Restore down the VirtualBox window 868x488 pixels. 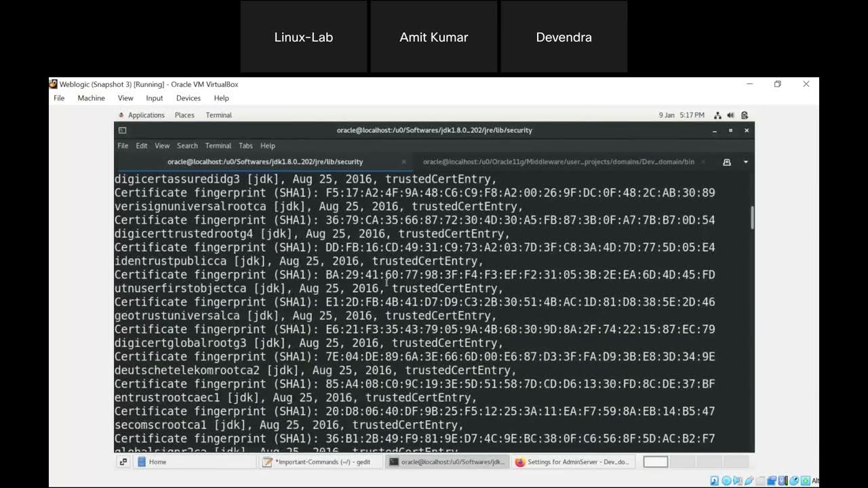click(778, 84)
